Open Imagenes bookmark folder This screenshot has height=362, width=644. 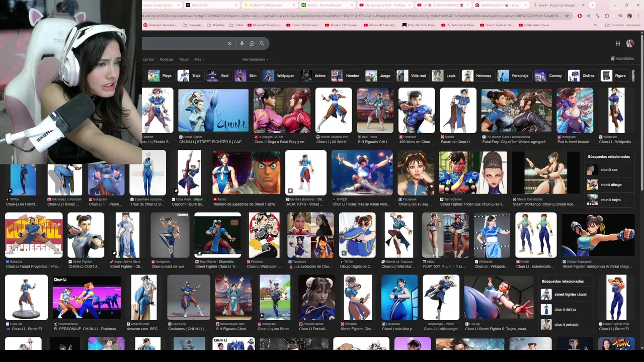(192, 25)
